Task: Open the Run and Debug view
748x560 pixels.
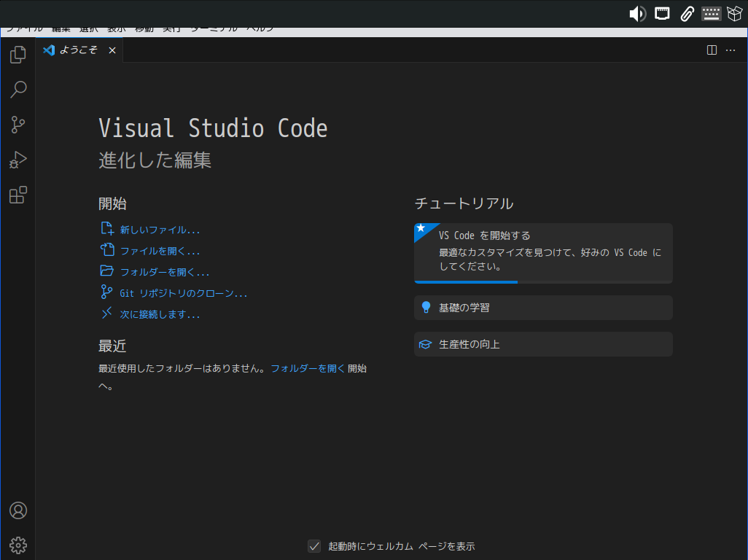Action: 17,160
